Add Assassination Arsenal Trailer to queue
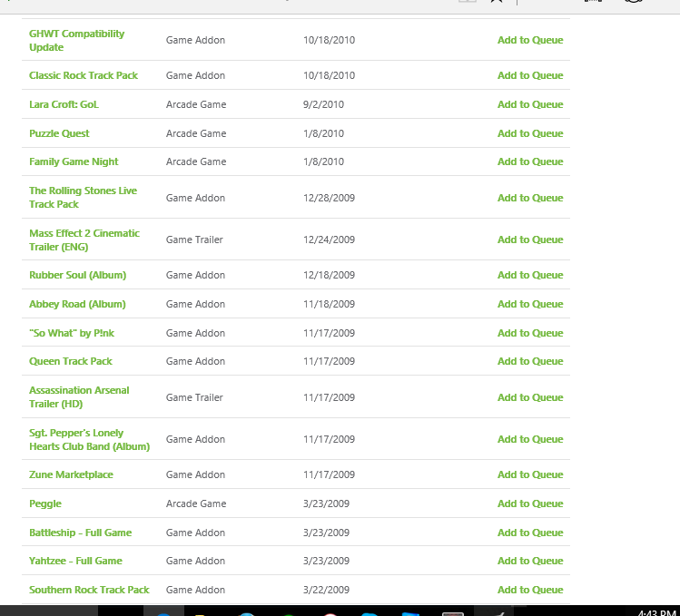 (x=530, y=397)
